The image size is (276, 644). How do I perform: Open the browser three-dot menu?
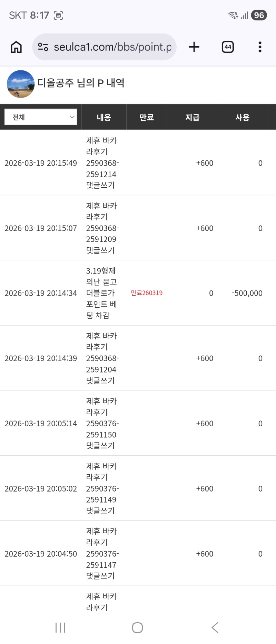pos(260,47)
